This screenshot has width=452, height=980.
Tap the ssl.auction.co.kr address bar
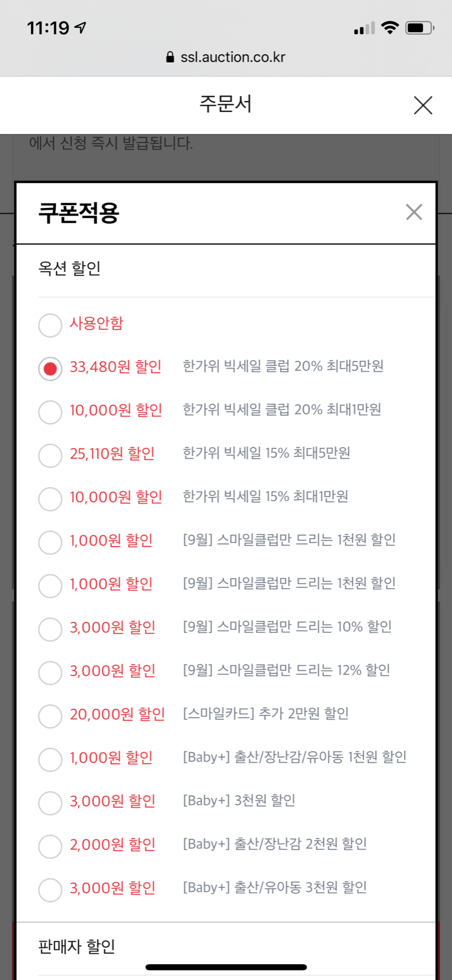[x=233, y=57]
